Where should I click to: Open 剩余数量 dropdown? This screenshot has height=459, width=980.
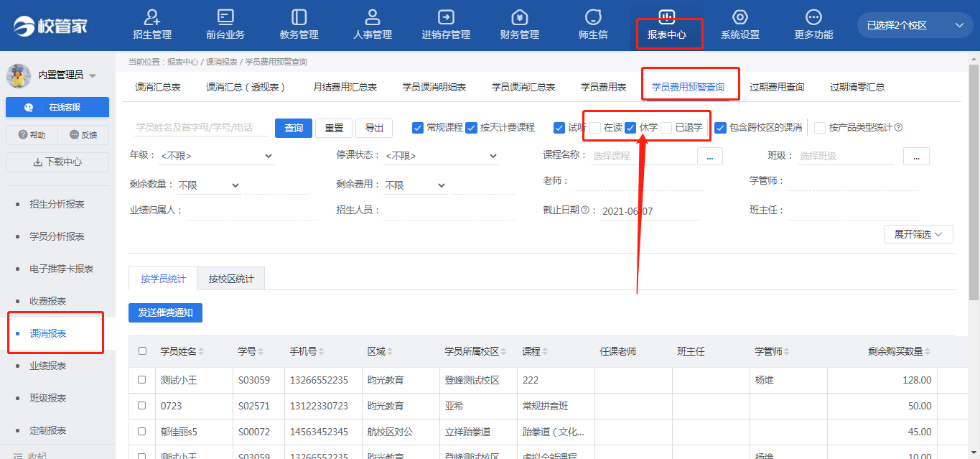[x=209, y=185]
